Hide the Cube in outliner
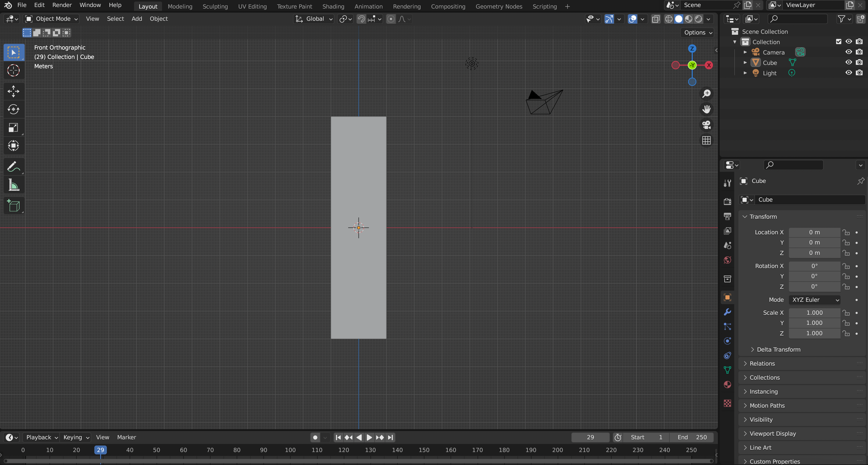 (849, 62)
